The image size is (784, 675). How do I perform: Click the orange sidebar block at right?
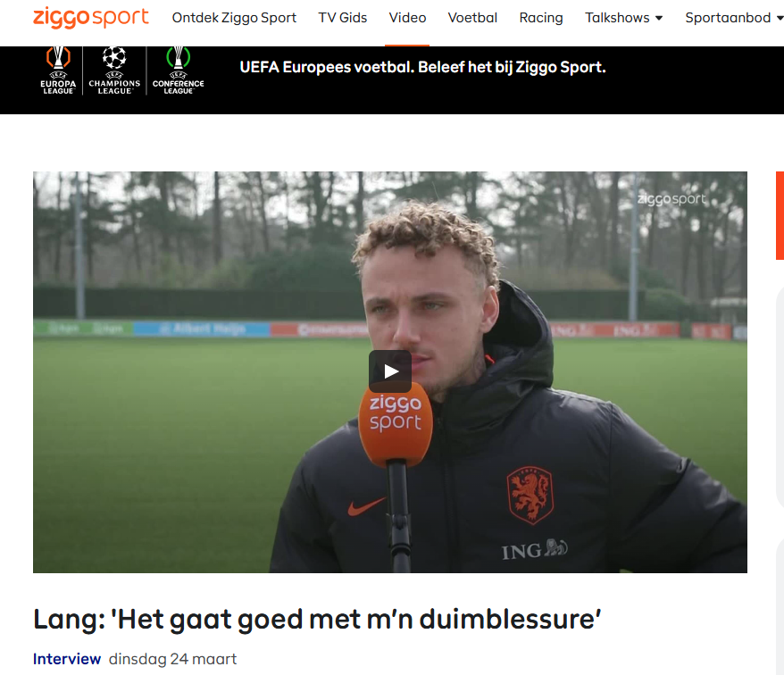coord(780,215)
